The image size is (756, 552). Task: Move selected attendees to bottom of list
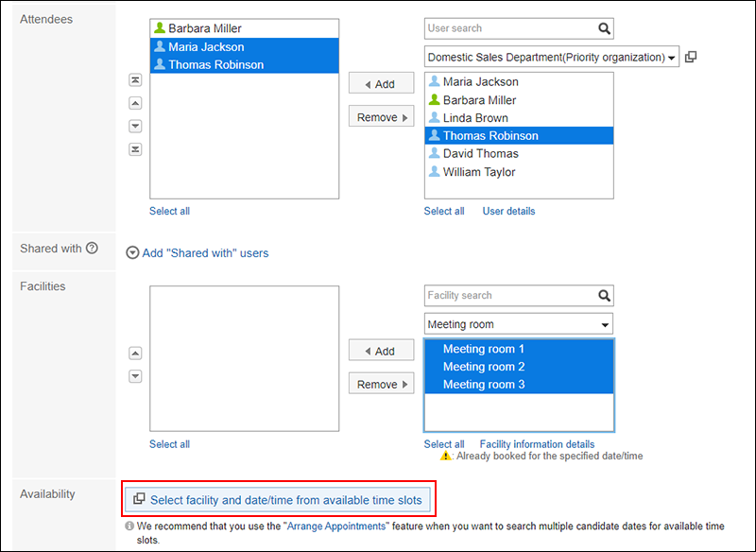click(135, 149)
